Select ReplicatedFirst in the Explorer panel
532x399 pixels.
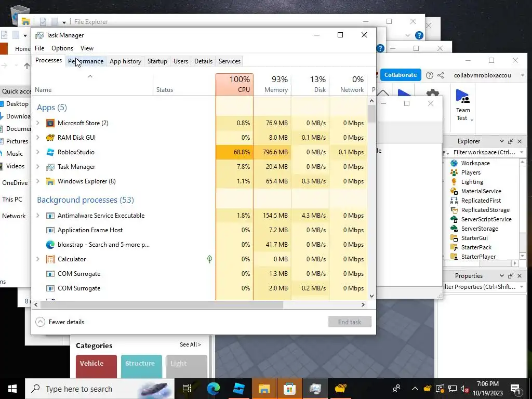point(481,201)
